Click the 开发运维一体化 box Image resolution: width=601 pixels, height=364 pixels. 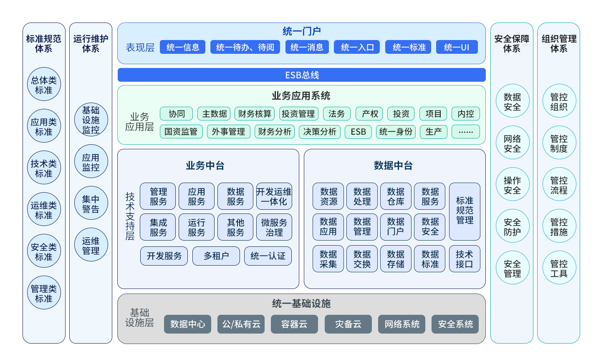point(274,196)
